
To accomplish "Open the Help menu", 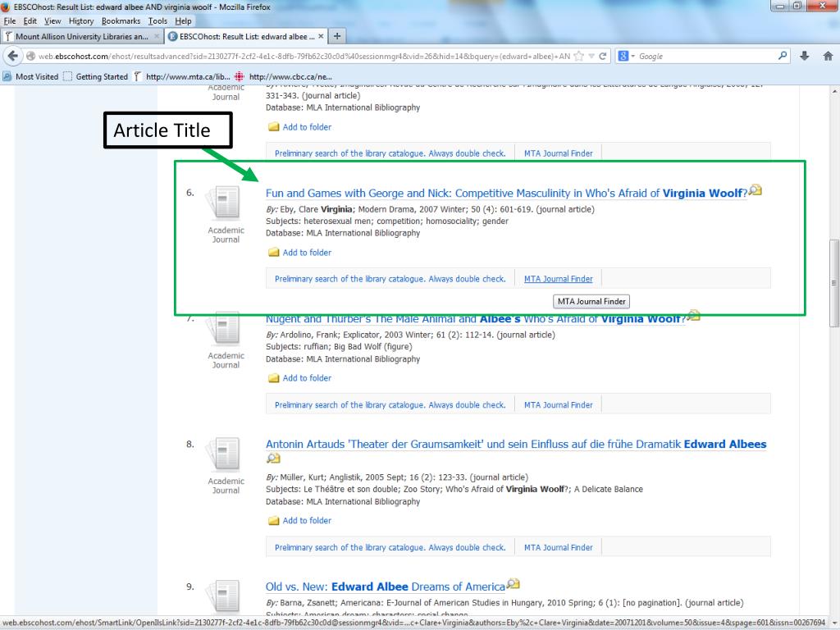I will 183,21.
